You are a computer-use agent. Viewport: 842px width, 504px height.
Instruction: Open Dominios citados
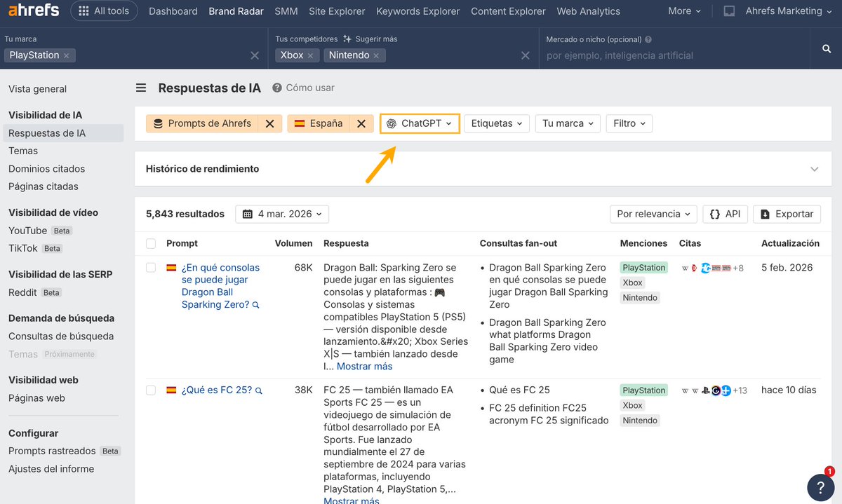[46, 169]
